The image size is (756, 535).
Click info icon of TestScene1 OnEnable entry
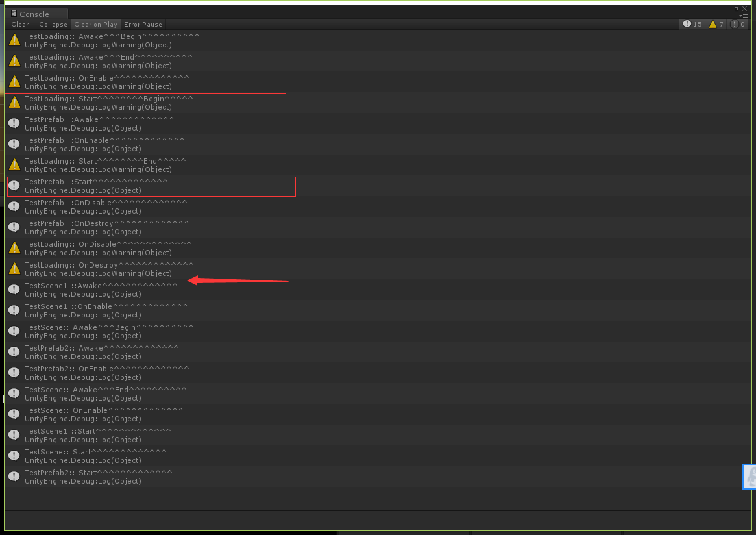(14, 310)
